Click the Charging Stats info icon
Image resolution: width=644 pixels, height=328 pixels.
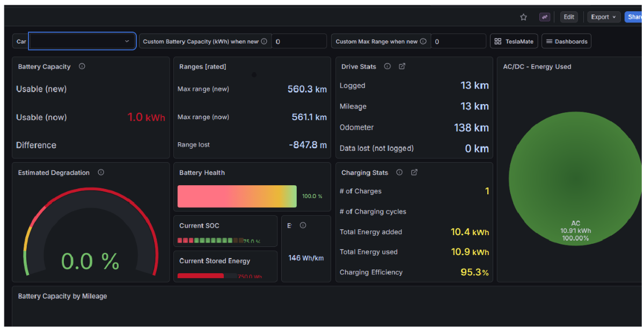tap(399, 172)
